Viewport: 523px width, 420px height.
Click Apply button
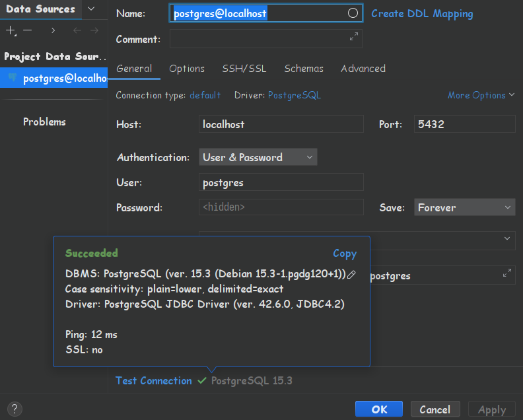coord(492,409)
